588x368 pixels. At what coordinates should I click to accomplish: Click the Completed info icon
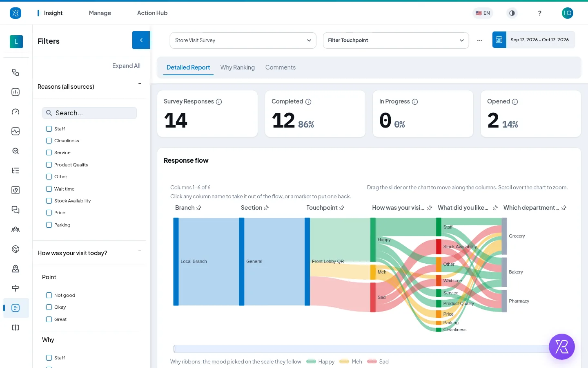308,102
